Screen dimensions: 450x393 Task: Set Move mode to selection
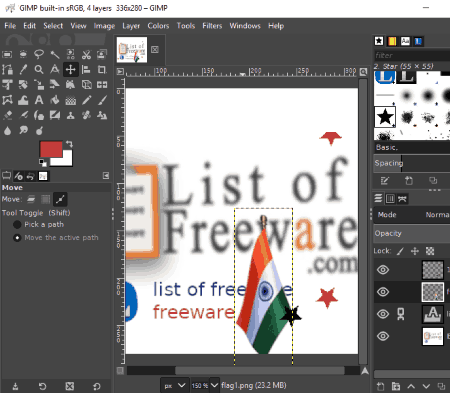point(46,199)
